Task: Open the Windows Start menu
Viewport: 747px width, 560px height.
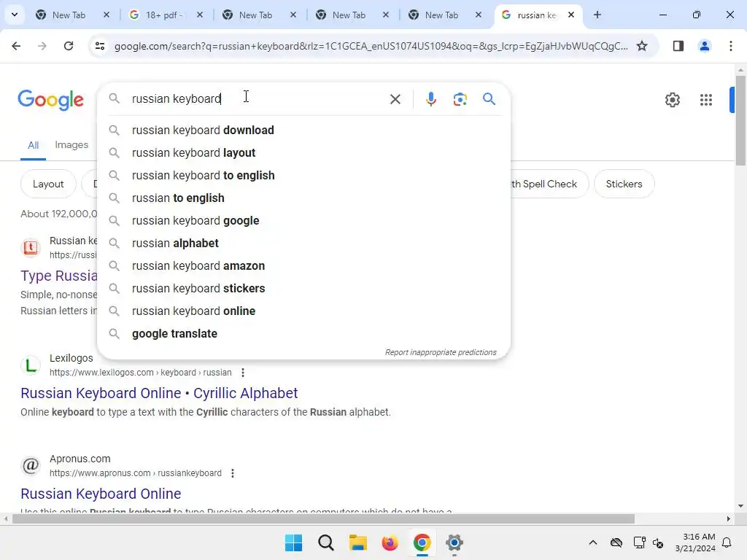Action: pyautogui.click(x=293, y=542)
